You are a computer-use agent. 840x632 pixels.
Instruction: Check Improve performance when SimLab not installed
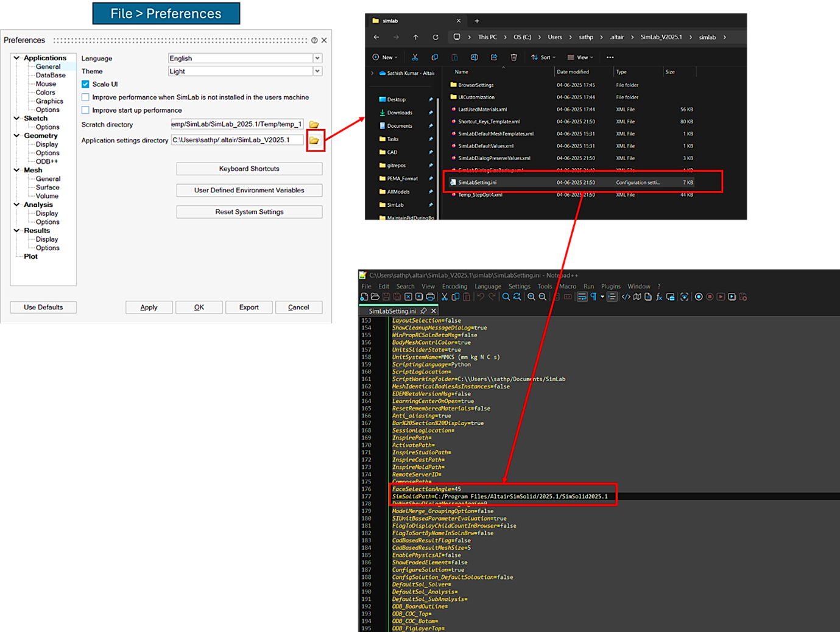pos(85,97)
